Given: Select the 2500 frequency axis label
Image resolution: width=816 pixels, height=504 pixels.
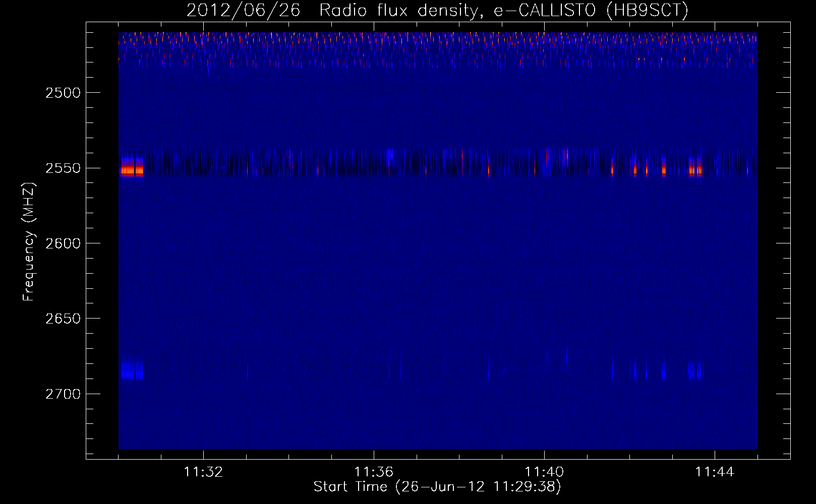Looking at the screenshot, I should 63,93.
